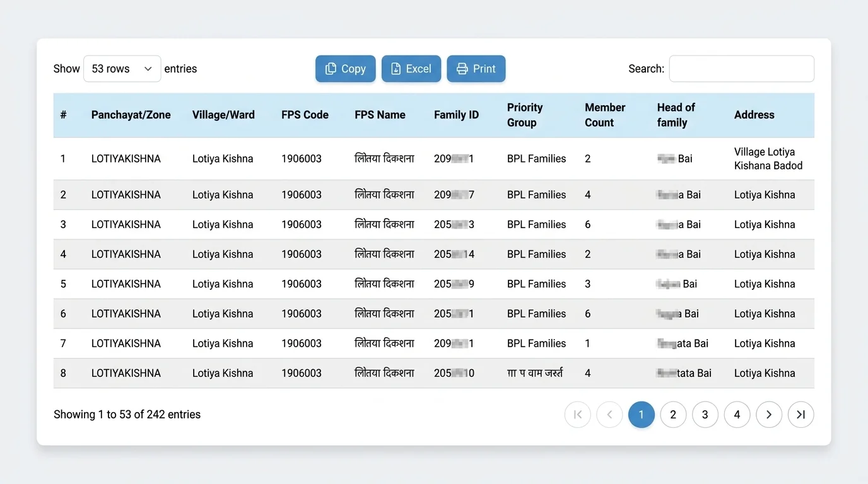Focus the Search input field

pyautogui.click(x=742, y=69)
